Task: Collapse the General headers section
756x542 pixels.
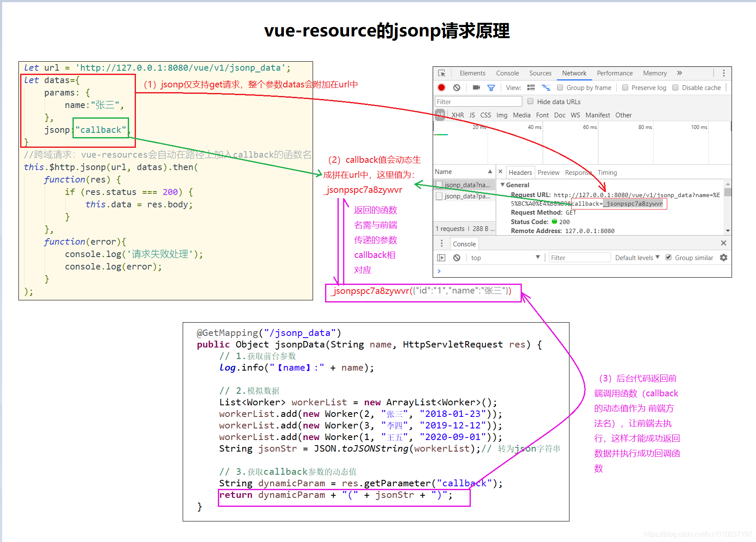Action: (503, 185)
